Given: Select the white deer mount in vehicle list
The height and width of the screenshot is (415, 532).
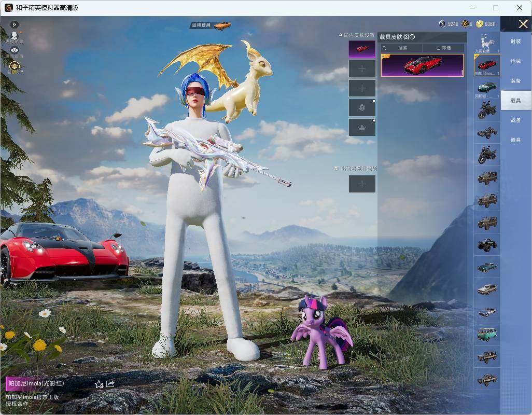Looking at the screenshot, I should [x=487, y=43].
